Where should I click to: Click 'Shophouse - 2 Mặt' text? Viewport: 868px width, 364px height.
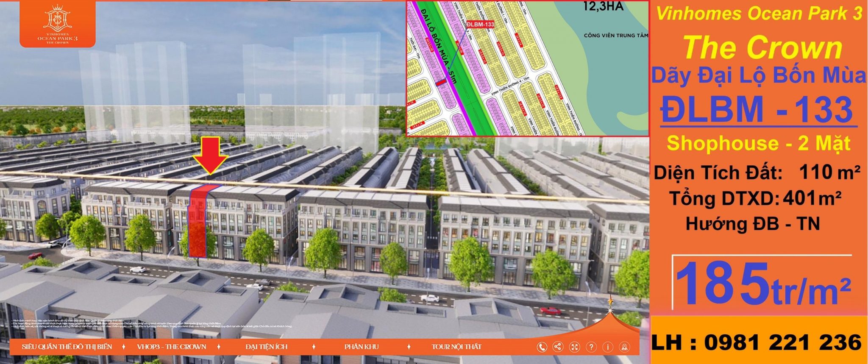pos(759,144)
